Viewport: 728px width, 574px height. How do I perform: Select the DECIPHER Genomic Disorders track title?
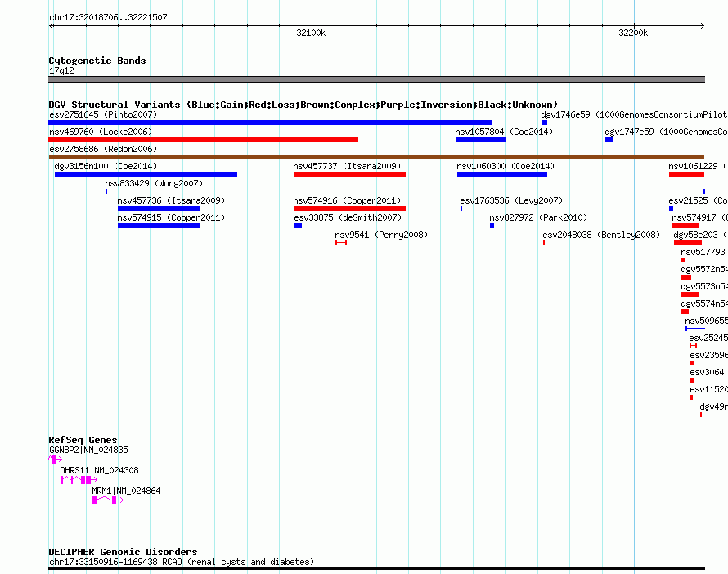click(123, 552)
